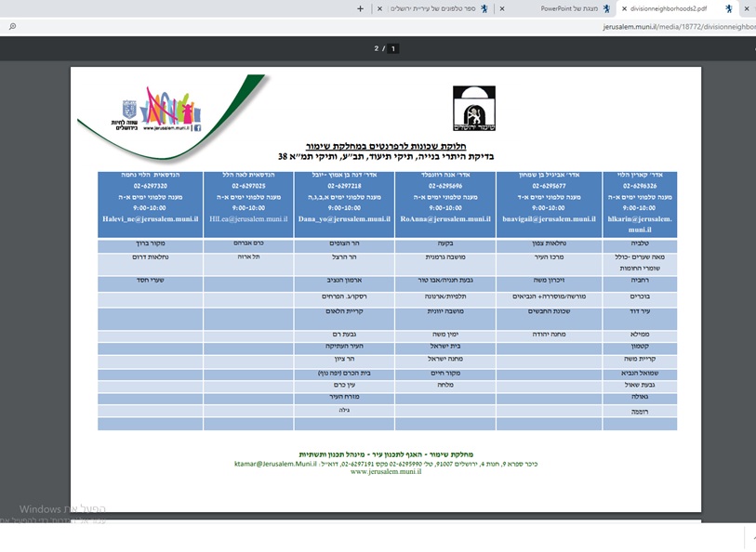Click the table cell קטמון

640,347
